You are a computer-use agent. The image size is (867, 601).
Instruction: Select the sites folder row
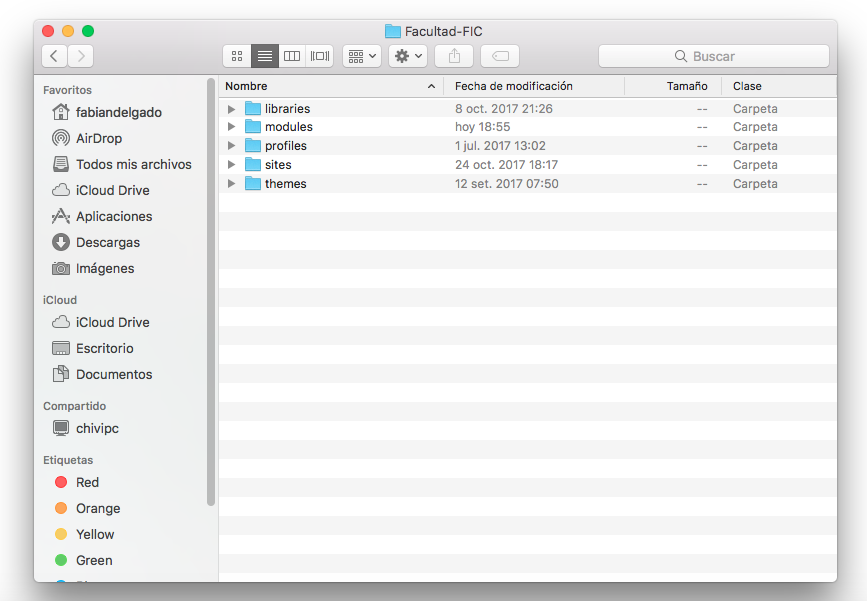tap(278, 165)
